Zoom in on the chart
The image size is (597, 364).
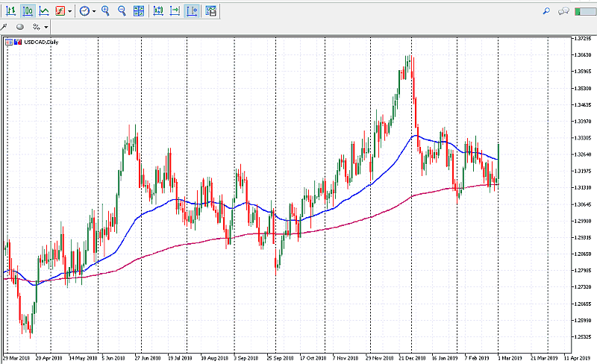(105, 11)
